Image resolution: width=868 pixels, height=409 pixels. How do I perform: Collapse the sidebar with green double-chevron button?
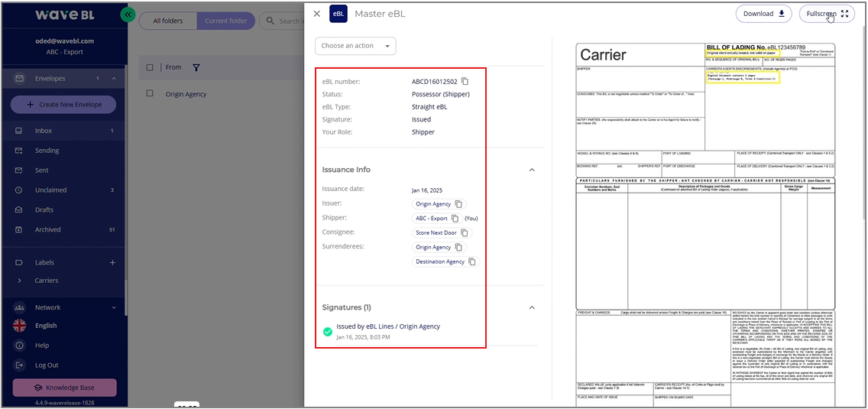click(x=128, y=15)
